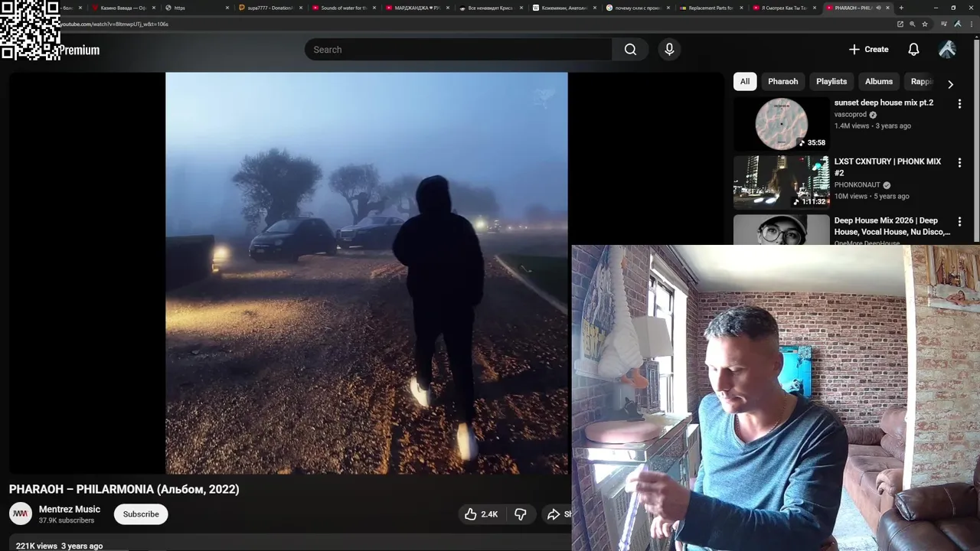Dislike the video
The image size is (980, 551).
[x=521, y=514]
